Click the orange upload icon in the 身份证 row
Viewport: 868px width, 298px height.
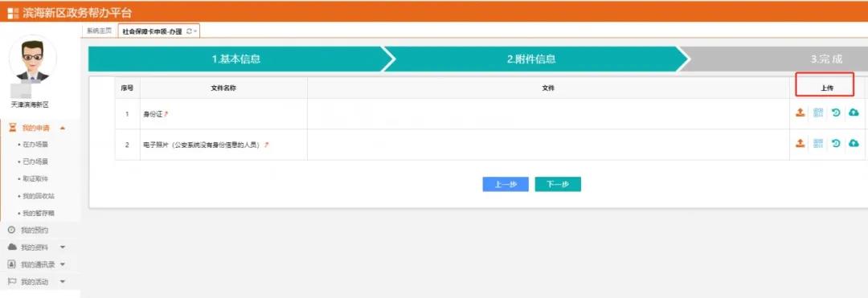[x=800, y=112]
